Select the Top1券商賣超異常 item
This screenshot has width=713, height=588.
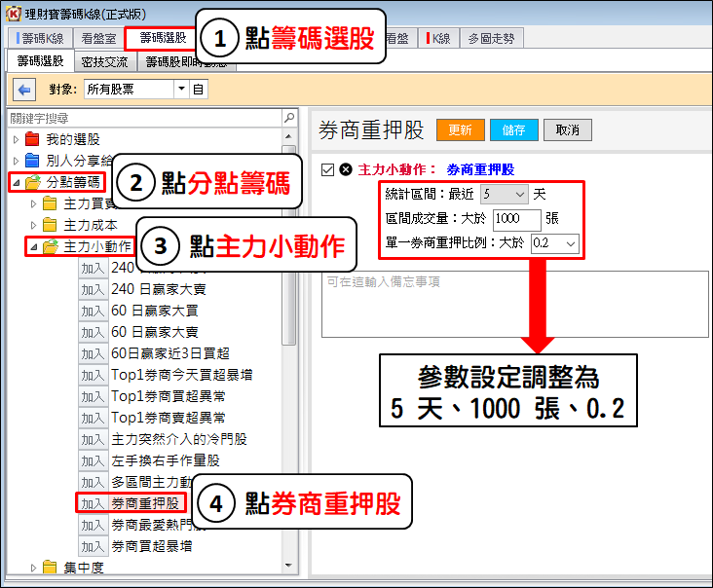169,418
